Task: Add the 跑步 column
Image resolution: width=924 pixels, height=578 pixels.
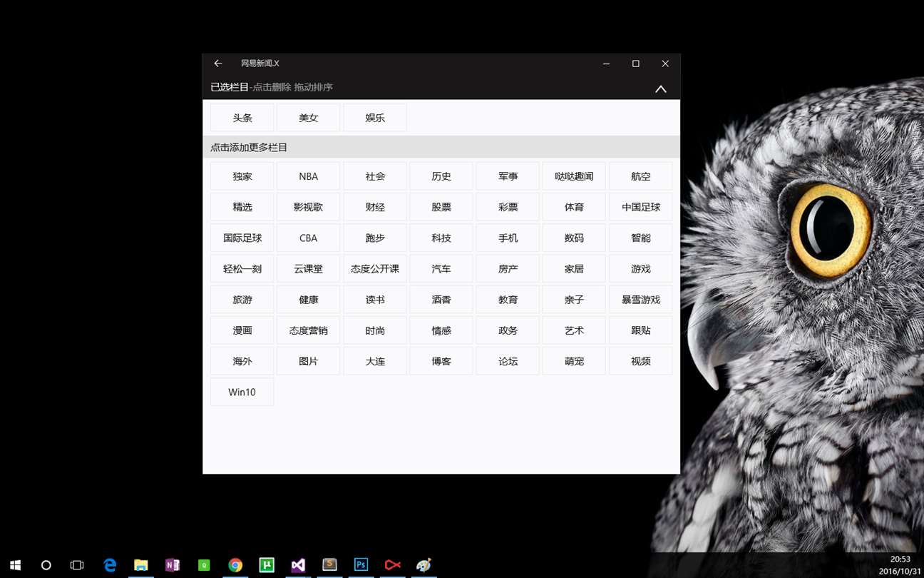Action: coord(375,238)
